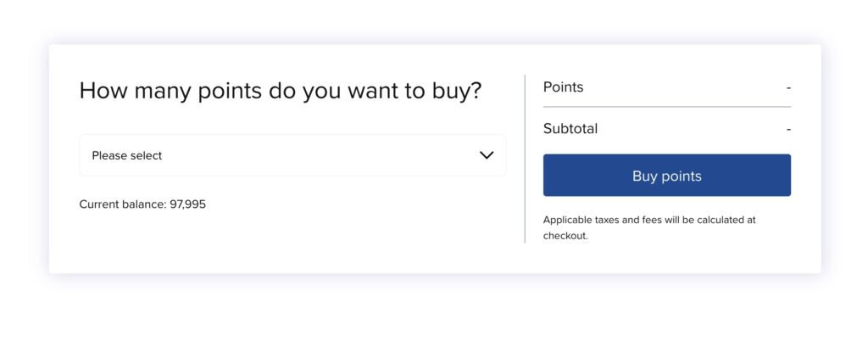
Task: Click the "Buy points" button label text
Action: tap(666, 176)
